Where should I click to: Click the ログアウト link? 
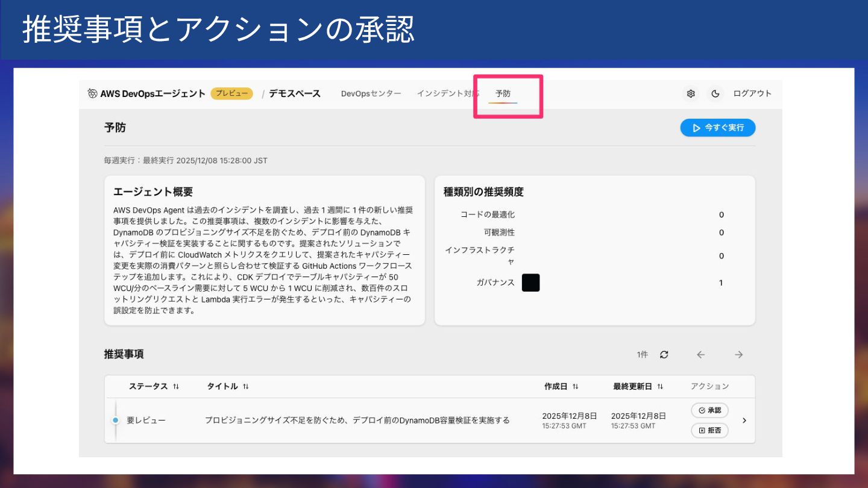(x=752, y=93)
